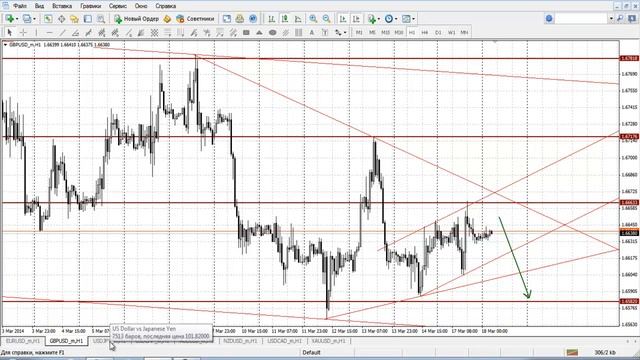The height and width of the screenshot is (360, 640).
Task: Select the vertical line drawing tool
Action: pos(36,32)
